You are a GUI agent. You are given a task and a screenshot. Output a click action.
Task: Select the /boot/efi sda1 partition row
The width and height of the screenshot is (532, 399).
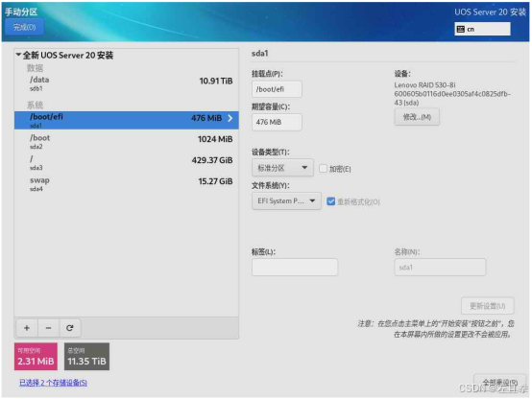tap(127, 120)
